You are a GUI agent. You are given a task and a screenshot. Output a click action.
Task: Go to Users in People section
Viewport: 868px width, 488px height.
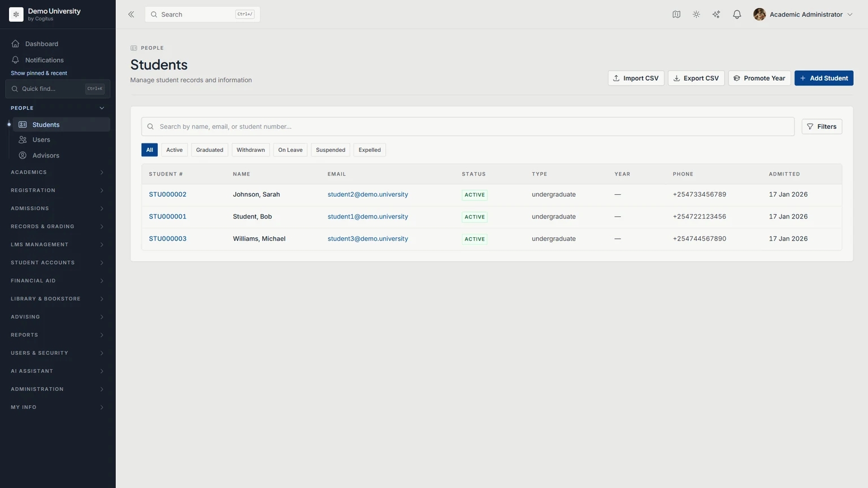[x=62, y=140]
